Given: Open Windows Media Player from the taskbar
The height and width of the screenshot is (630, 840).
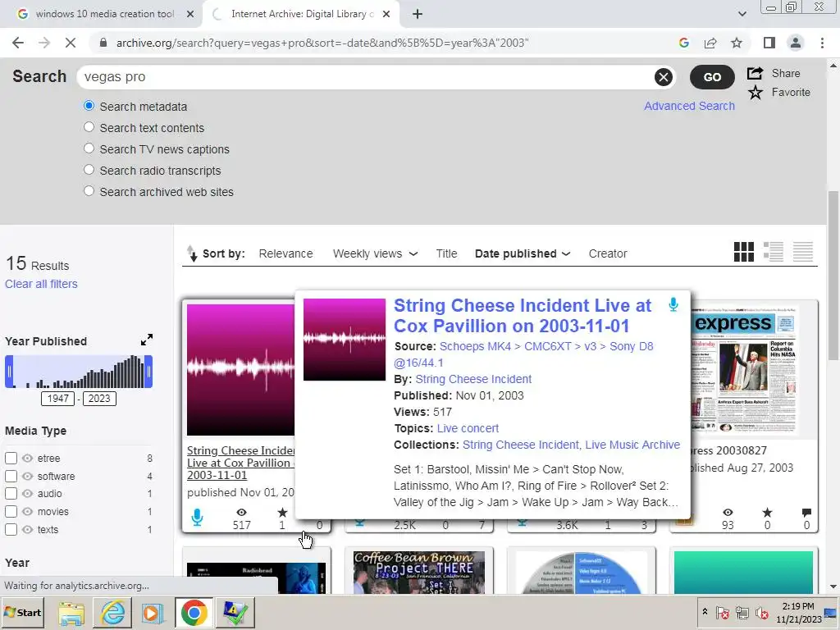Looking at the screenshot, I should pos(153,612).
